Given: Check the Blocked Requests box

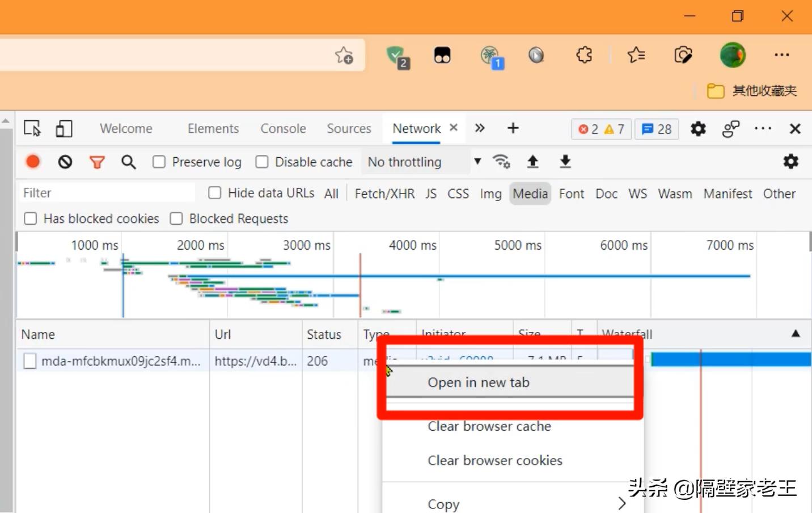Looking at the screenshot, I should 176,218.
